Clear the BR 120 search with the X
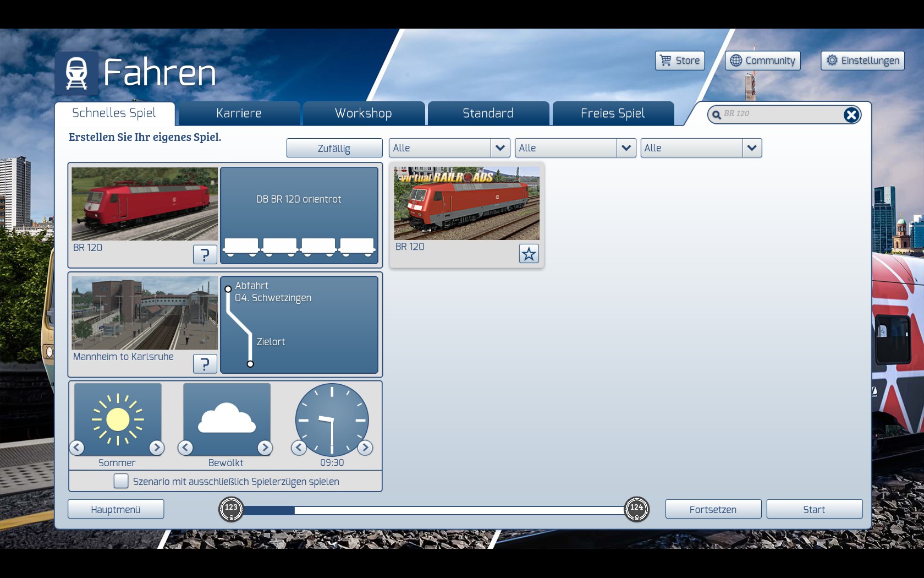The height and width of the screenshot is (578, 924). coord(851,114)
